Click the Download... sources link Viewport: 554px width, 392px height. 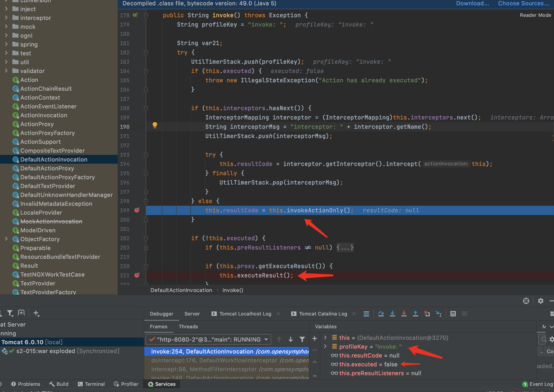[472, 3]
